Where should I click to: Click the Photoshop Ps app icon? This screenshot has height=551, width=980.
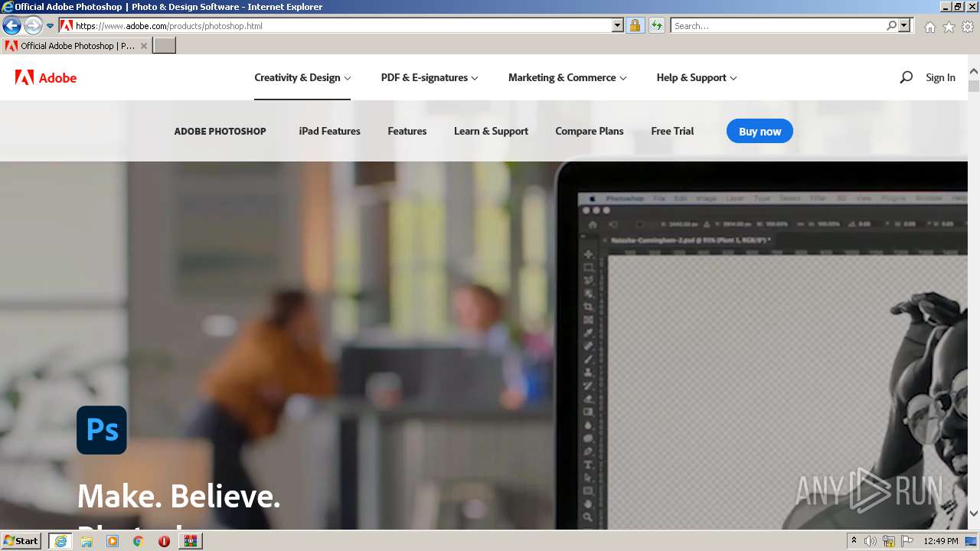click(102, 430)
